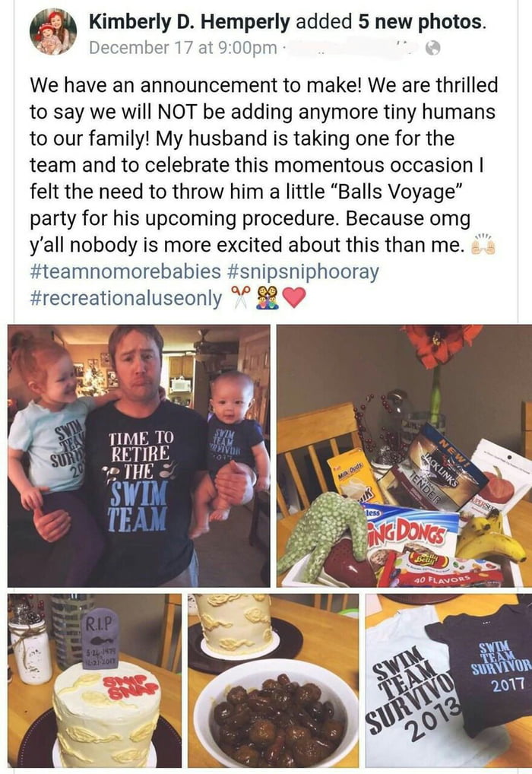Click the globe public-privacy icon
This screenshot has height=774, width=532.
point(432,48)
